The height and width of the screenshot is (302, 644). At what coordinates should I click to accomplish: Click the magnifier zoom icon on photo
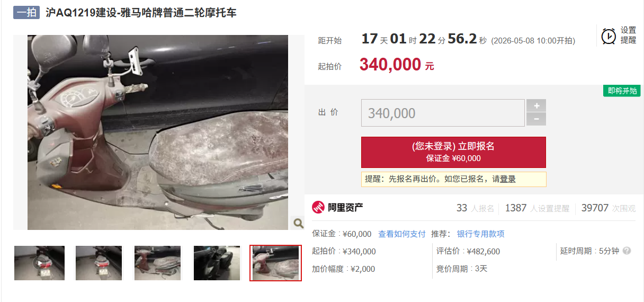click(x=298, y=223)
